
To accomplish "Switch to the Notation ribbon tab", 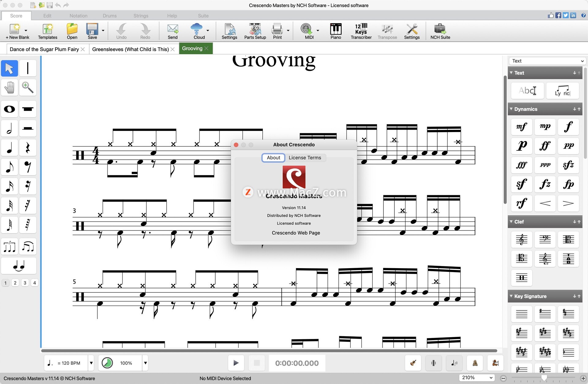I will (78, 16).
